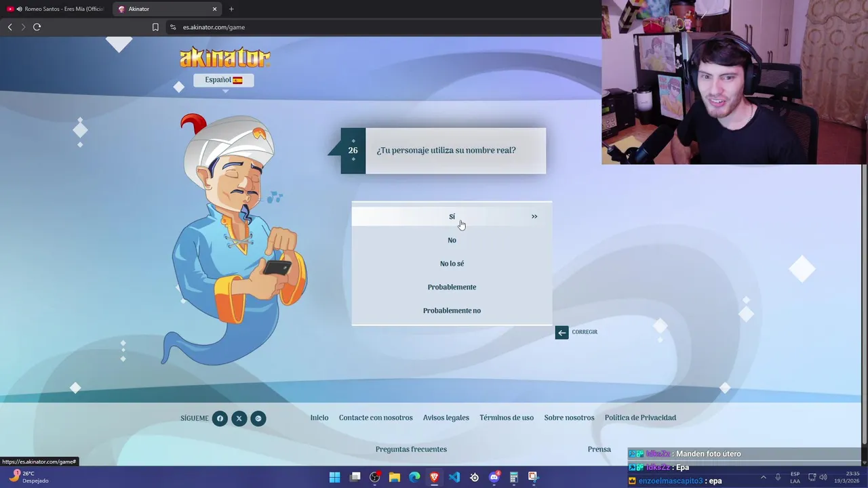This screenshot has width=868, height=488.
Task: Open Visual Studio Code from the taskbar
Action: (454, 477)
